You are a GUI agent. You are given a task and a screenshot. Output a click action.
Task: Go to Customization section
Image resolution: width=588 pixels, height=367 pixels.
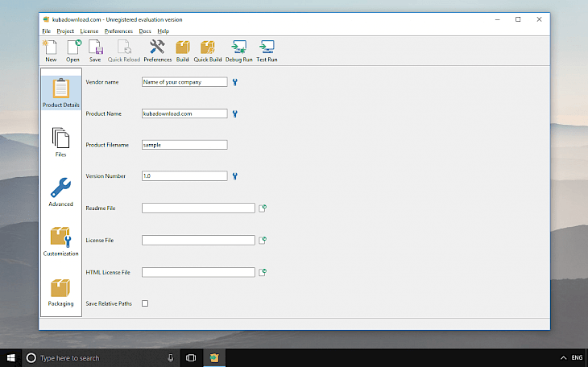(x=60, y=241)
